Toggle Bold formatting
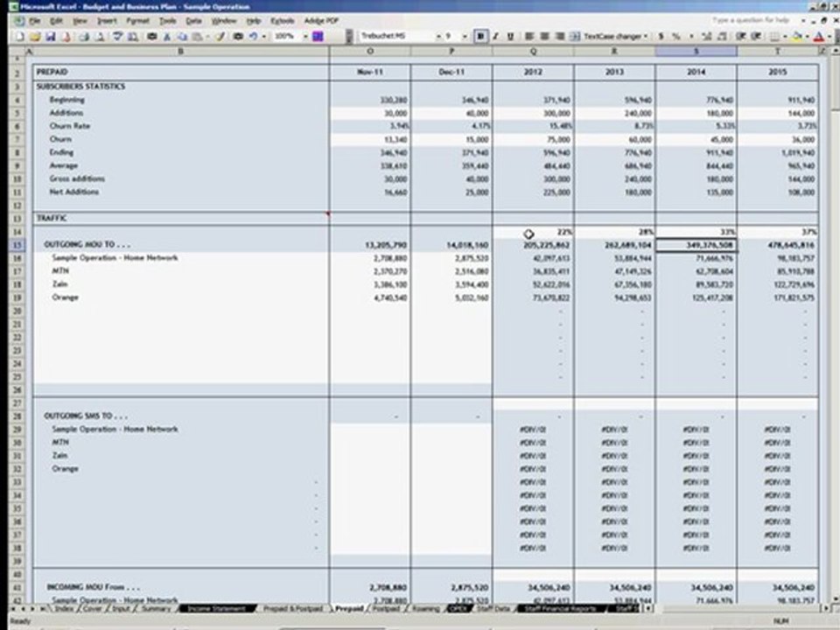Viewport: 840px width, 630px height. [480, 37]
